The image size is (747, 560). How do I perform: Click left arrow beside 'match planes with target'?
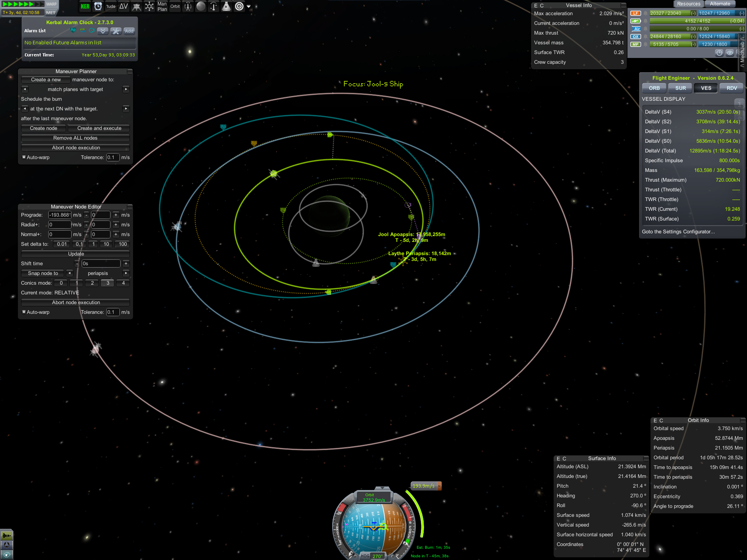click(25, 89)
